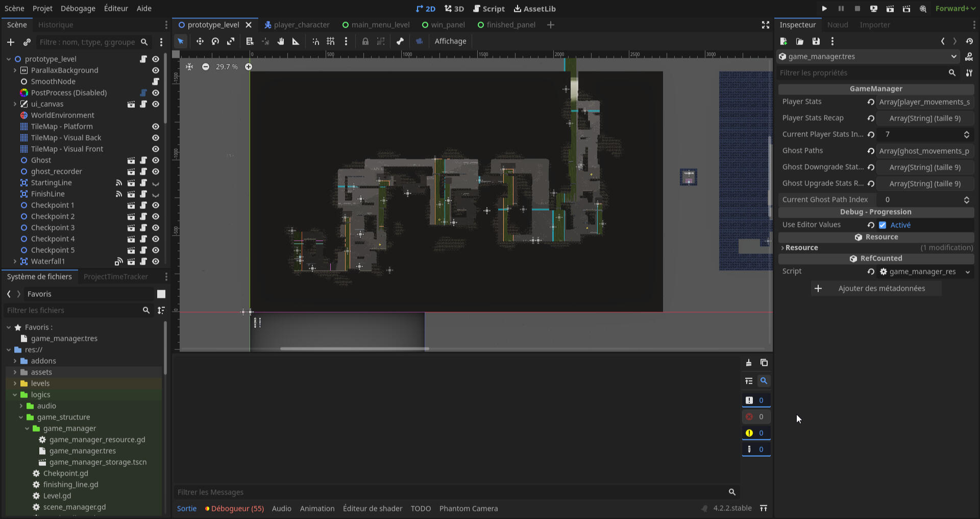This screenshot has width=980, height=519.
Task: Select the Move mode tool in viewport toolbar
Action: (200, 41)
